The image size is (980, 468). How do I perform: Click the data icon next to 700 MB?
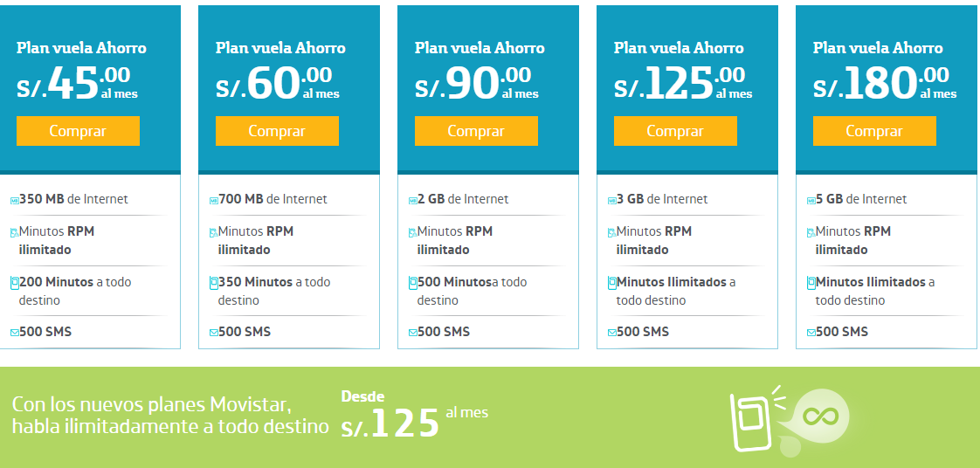(214, 201)
